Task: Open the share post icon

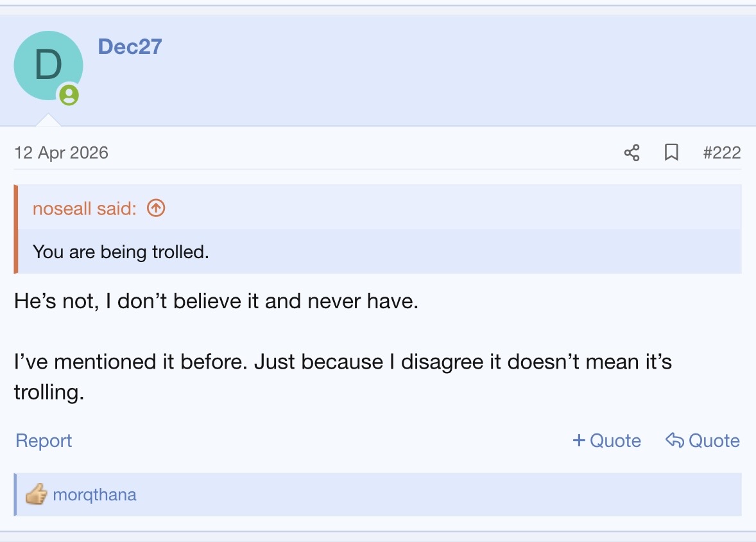Action: [x=631, y=152]
